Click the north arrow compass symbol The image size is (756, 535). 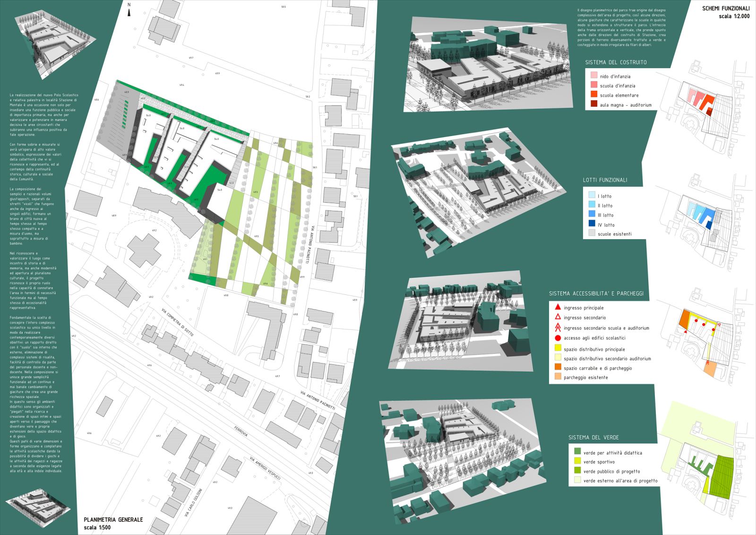pos(129,10)
